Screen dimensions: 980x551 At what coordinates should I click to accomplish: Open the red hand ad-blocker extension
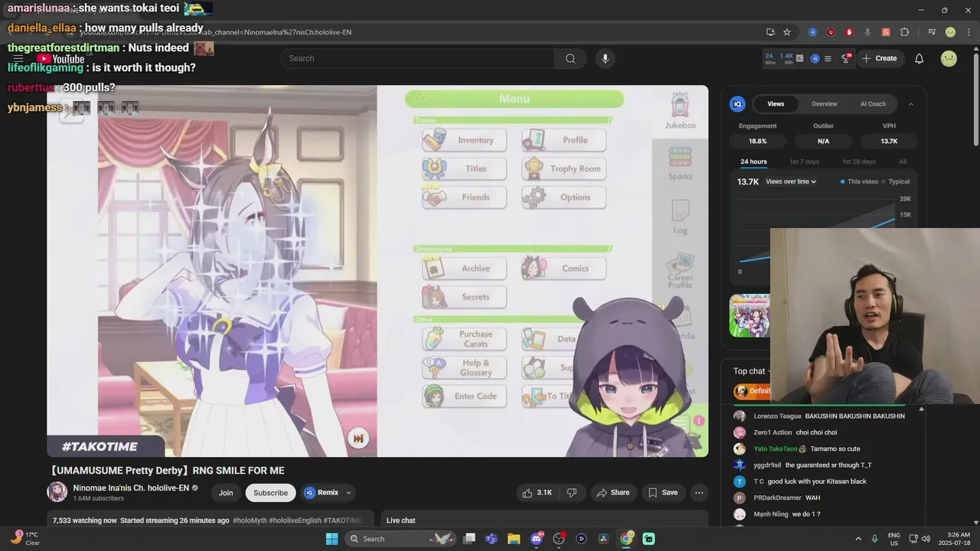pos(849,32)
